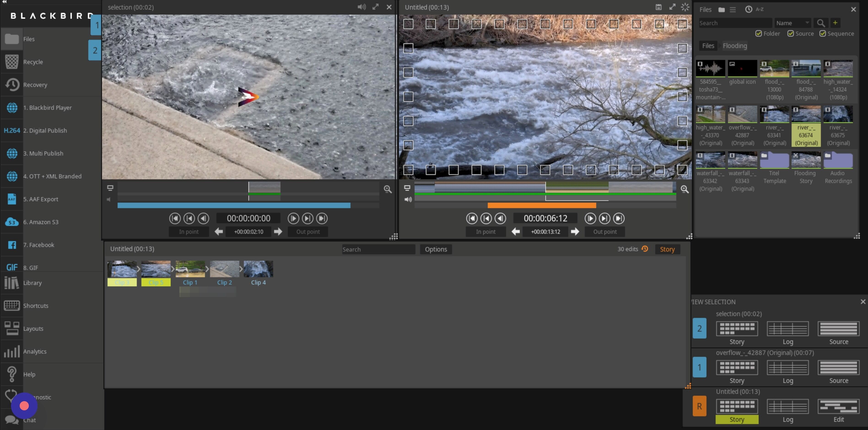Open Layouts from the sidebar
The image size is (868, 430).
pyautogui.click(x=33, y=329)
